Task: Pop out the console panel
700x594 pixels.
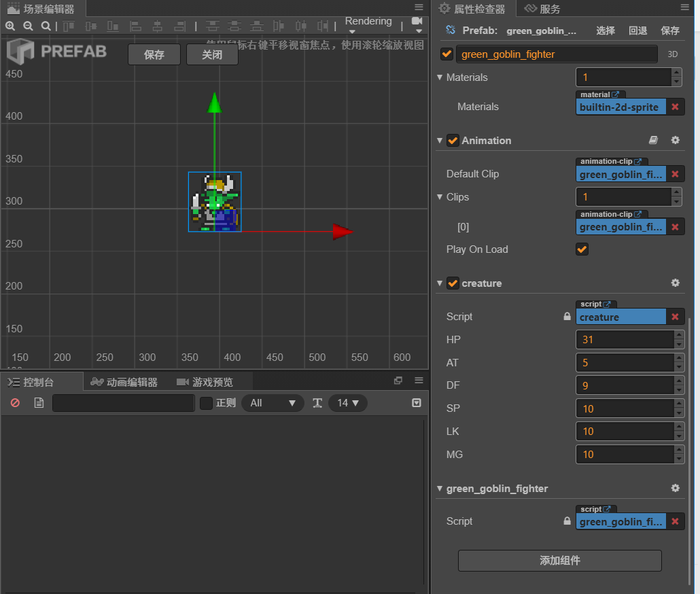Action: pos(398,380)
